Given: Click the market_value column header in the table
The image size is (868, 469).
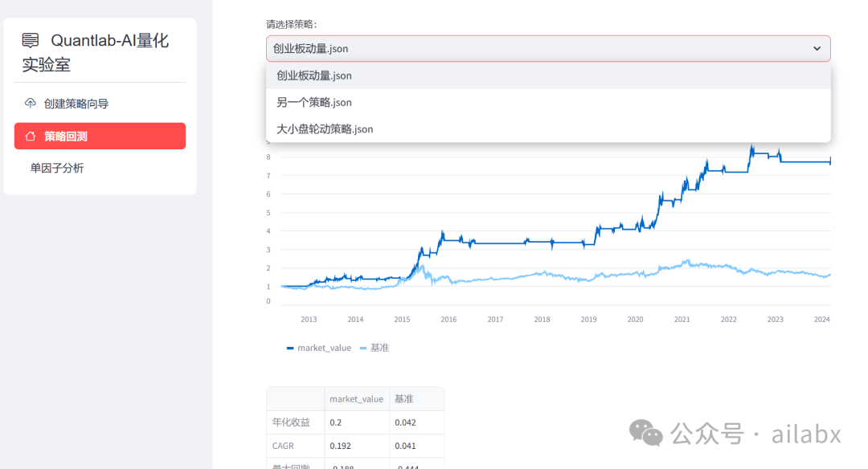Looking at the screenshot, I should (x=356, y=398).
